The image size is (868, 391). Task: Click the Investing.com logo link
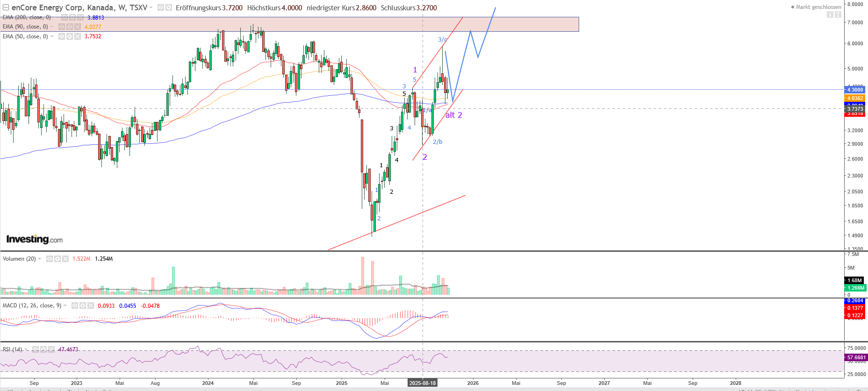coord(34,239)
